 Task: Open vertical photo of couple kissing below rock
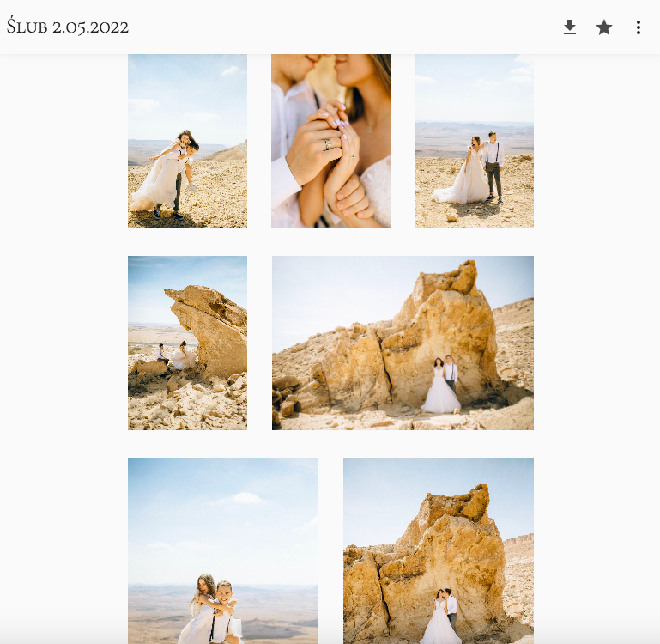click(x=439, y=550)
